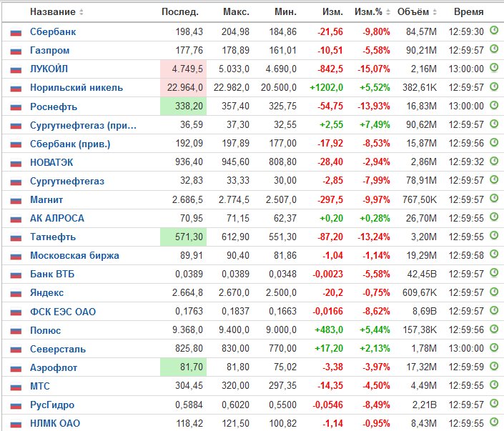Click the clock icon in the РусГидро row
This screenshot has width=504, height=431.
tap(494, 403)
